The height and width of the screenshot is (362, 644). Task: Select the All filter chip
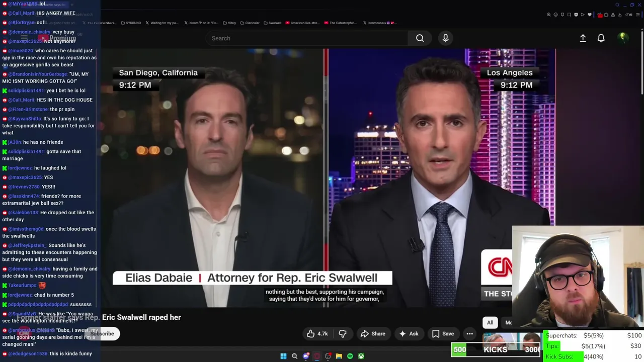[x=490, y=323]
